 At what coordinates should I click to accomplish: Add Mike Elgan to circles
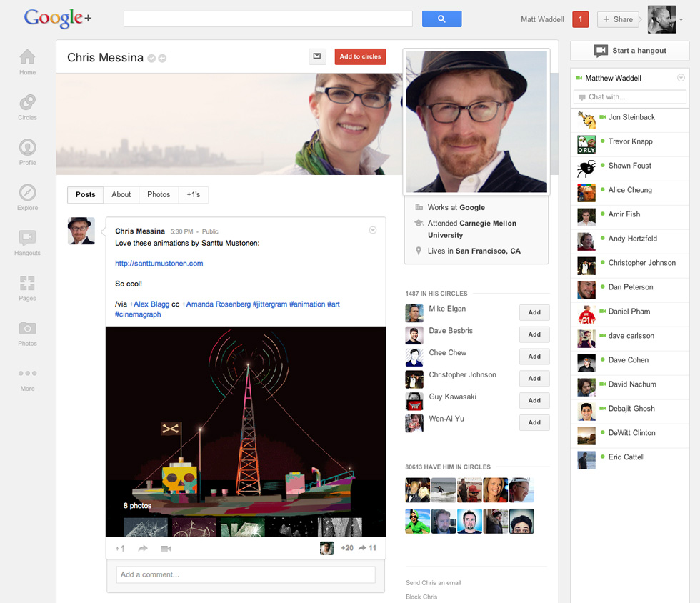point(534,312)
